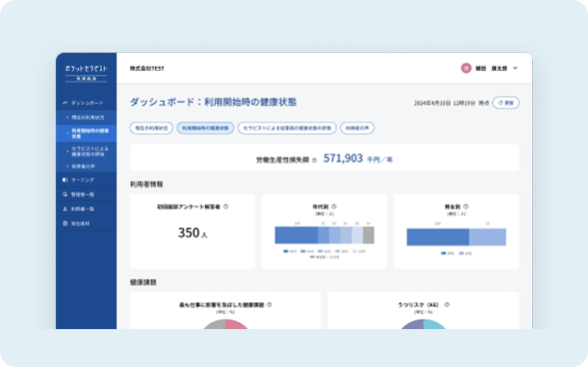Go to ラーニング in the sidebar
588x367 pixels.
pyautogui.click(x=86, y=180)
